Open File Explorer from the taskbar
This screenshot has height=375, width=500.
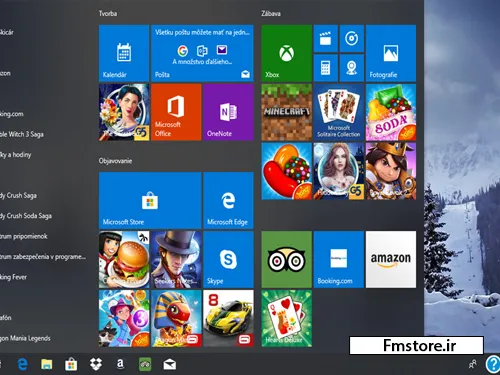tap(47, 364)
